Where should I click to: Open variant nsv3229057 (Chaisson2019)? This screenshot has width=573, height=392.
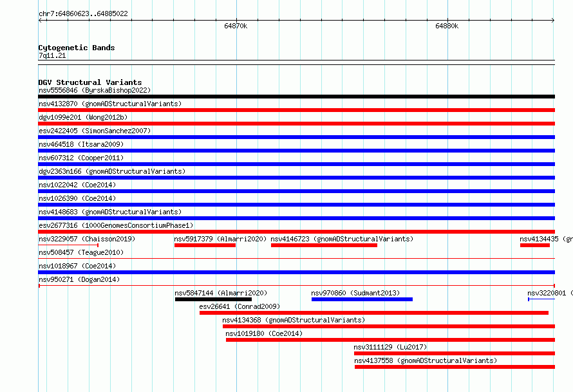point(87,239)
